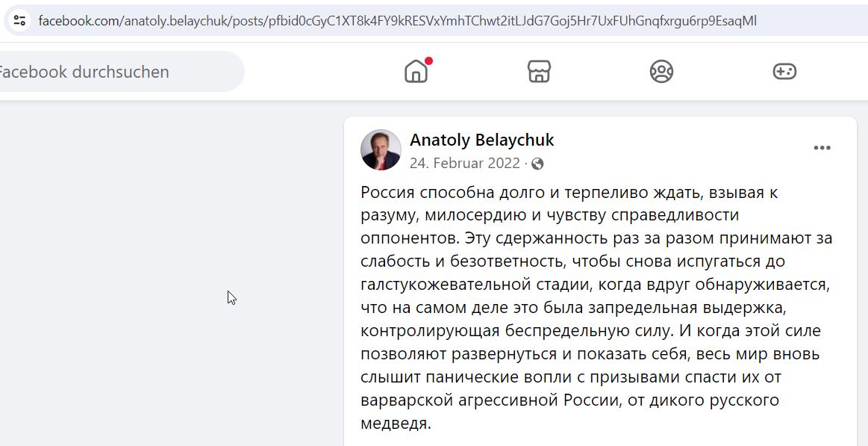
Task: Click Anatoly Belaychuk's profile picture
Action: [x=381, y=149]
